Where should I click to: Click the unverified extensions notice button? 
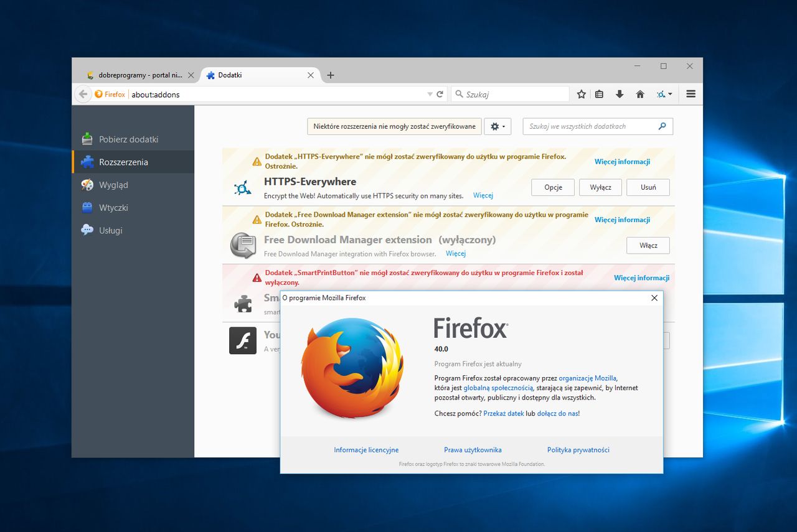coord(394,126)
